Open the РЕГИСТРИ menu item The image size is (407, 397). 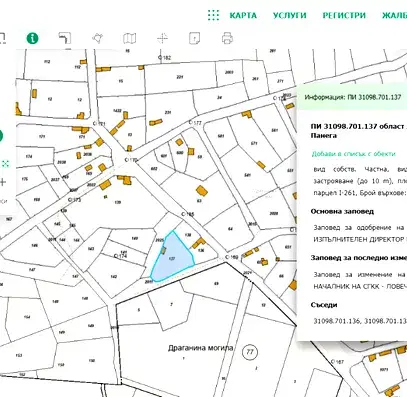coord(344,15)
